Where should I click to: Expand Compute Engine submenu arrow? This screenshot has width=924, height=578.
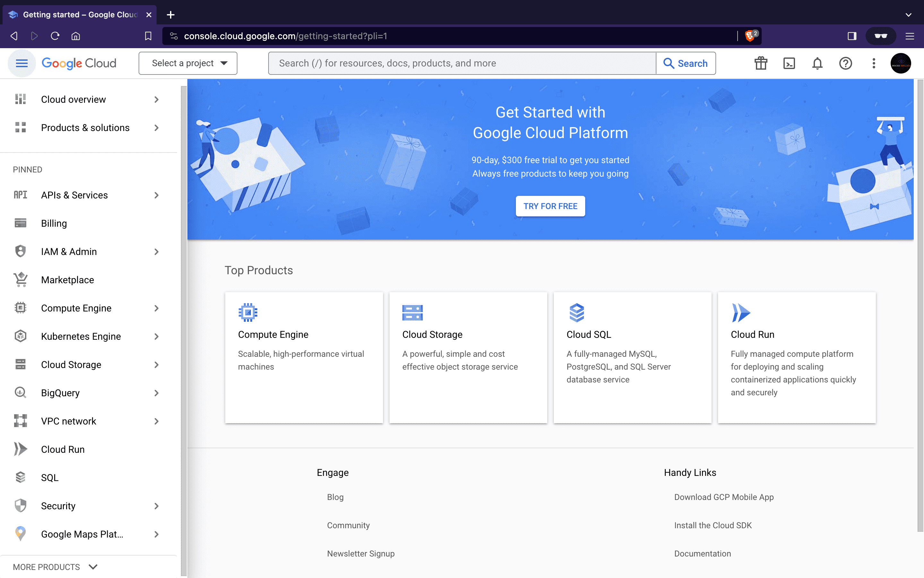pos(156,308)
